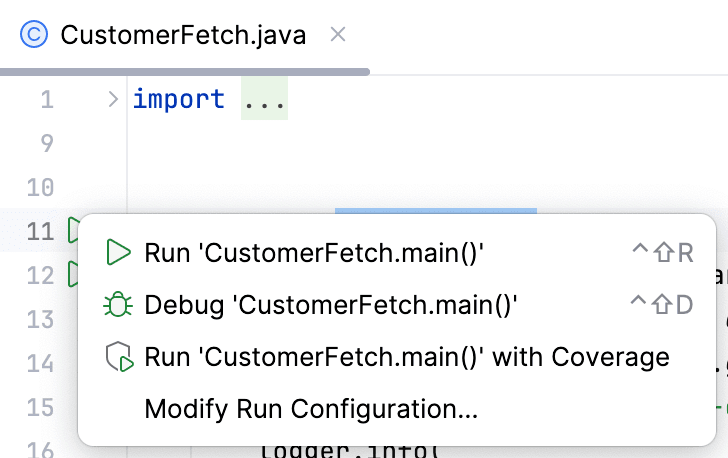This screenshot has height=458, width=728.
Task: Click the Java class icon in the CustomerFetch.java tab
Action: tap(35, 35)
